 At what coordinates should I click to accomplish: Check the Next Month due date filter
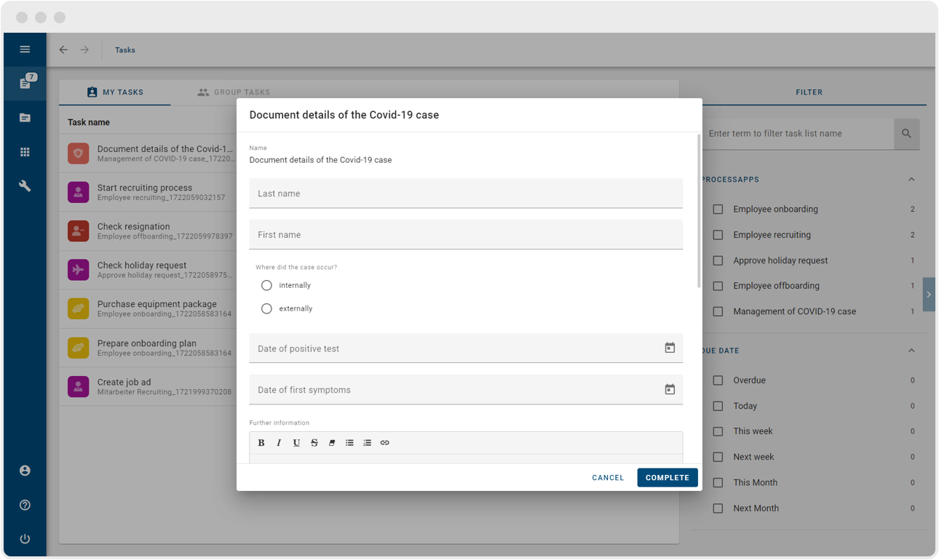pos(718,508)
